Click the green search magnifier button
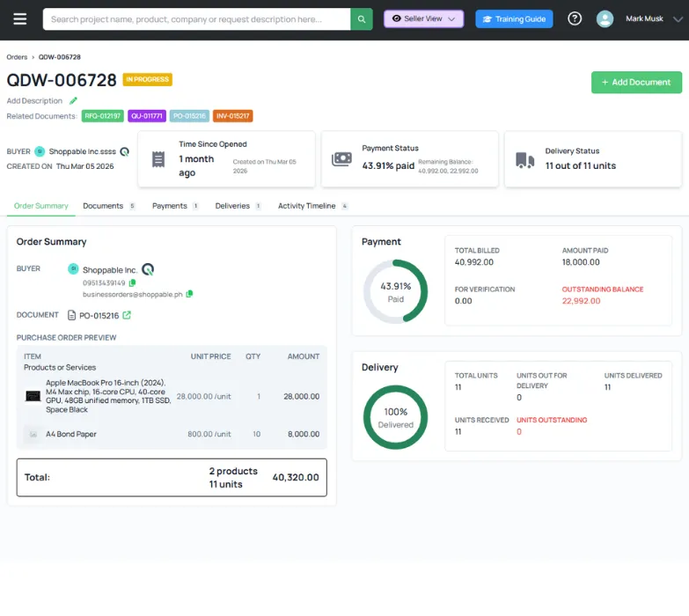689x616 pixels. coord(361,18)
